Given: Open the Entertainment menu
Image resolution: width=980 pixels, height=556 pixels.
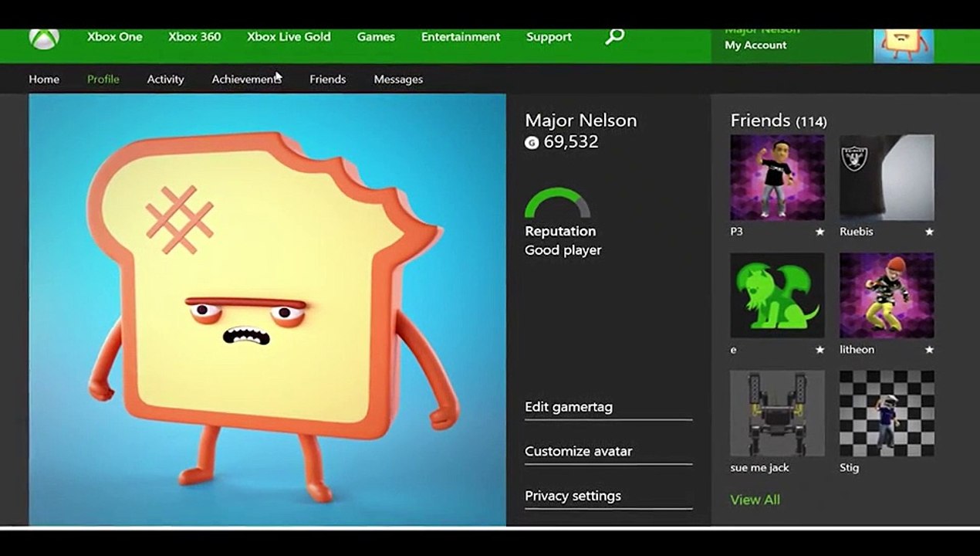Looking at the screenshot, I should point(461,36).
